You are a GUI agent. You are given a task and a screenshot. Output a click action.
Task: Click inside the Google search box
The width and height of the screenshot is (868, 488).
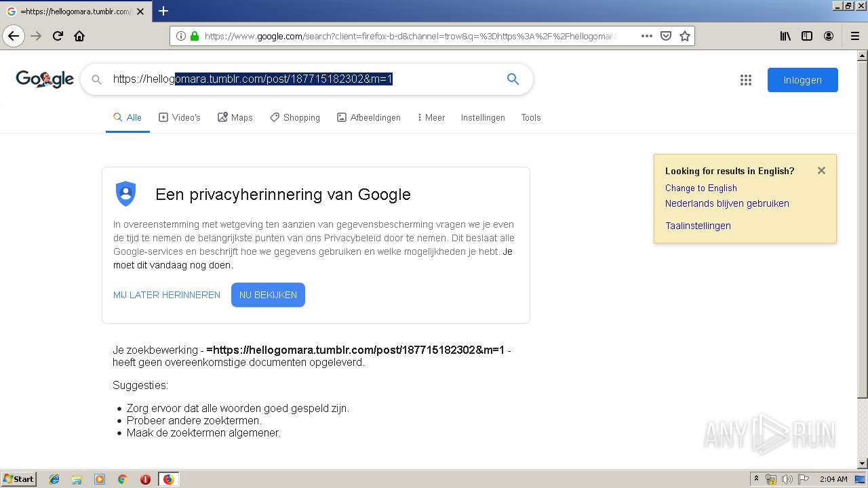click(305, 79)
